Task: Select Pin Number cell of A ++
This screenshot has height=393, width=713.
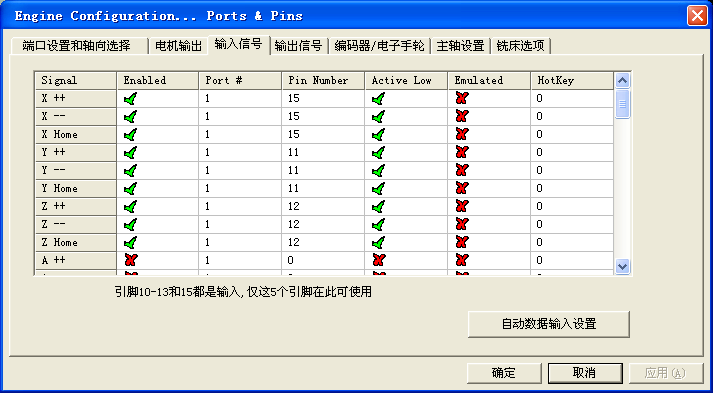Action: point(323,261)
